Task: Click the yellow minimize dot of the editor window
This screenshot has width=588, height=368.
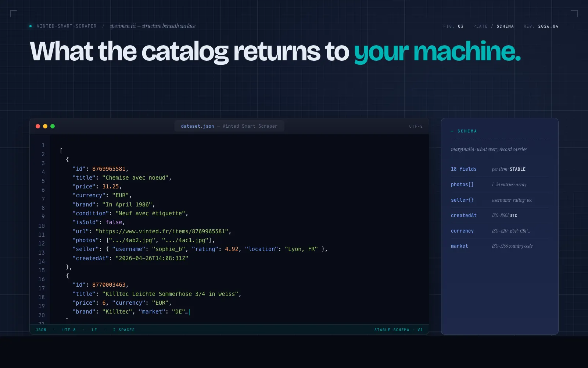Action: click(x=45, y=126)
